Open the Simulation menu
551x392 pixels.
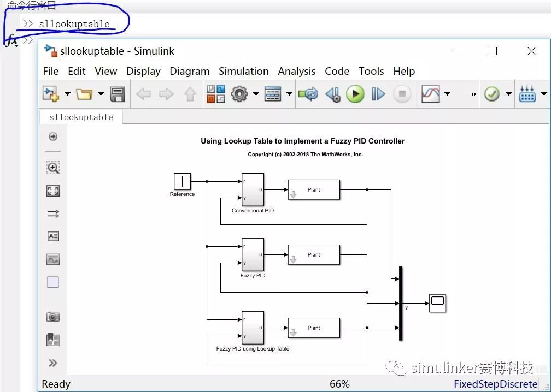pos(244,71)
